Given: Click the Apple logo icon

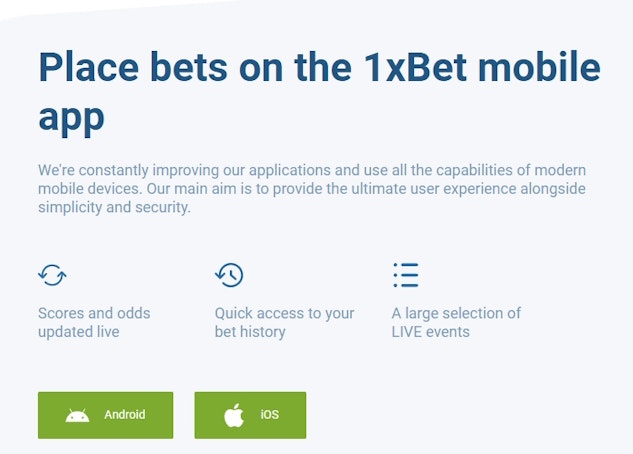Looking at the screenshot, I should 234,415.
